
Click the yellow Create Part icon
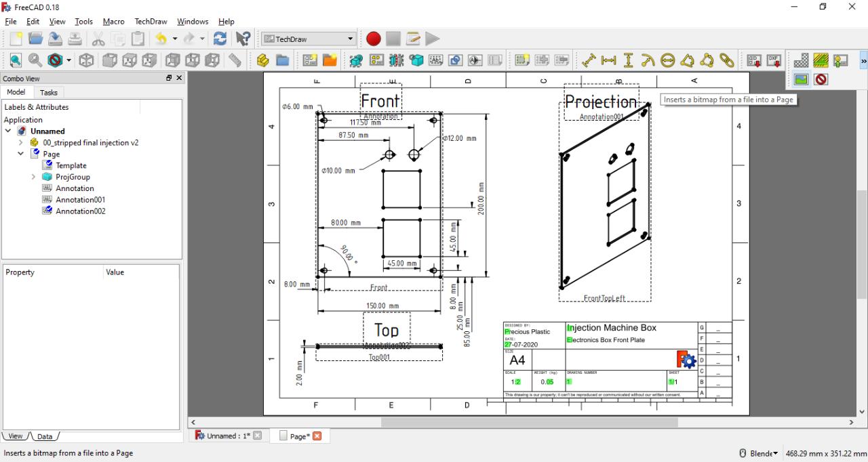[263, 61]
